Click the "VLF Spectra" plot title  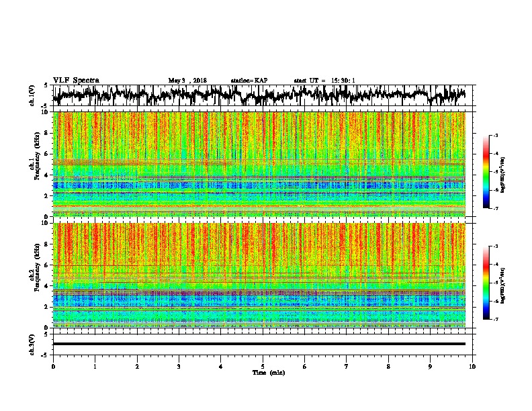76,81
